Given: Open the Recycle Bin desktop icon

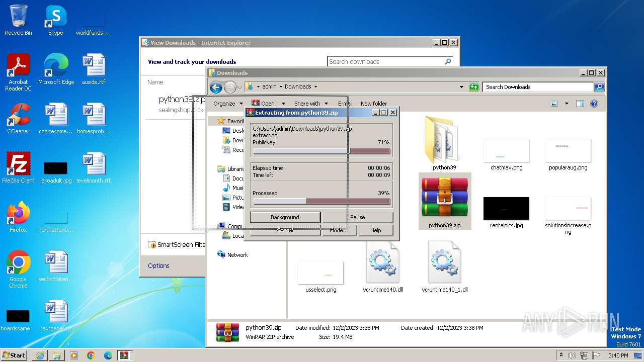Looking at the screenshot, I should point(18,20).
